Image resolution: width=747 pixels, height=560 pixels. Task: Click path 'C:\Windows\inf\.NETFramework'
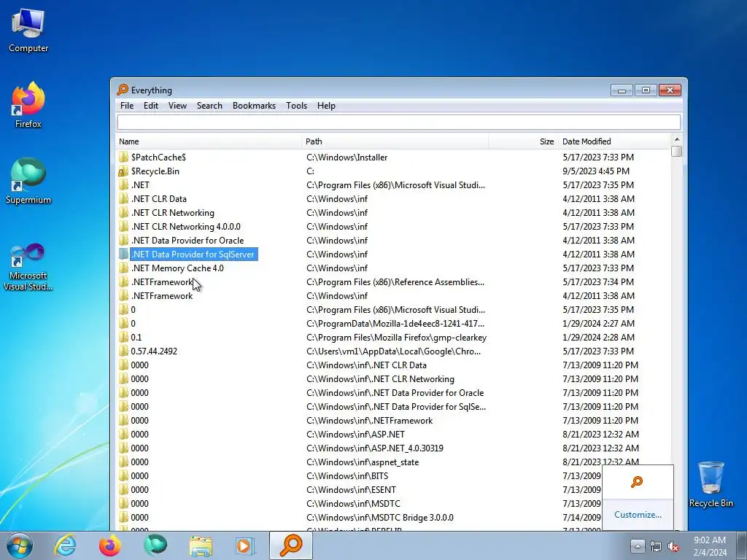click(370, 421)
